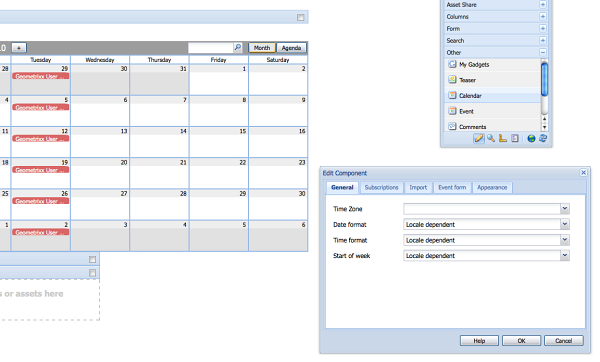
Task: Expand the Form component group
Action: pos(543,28)
